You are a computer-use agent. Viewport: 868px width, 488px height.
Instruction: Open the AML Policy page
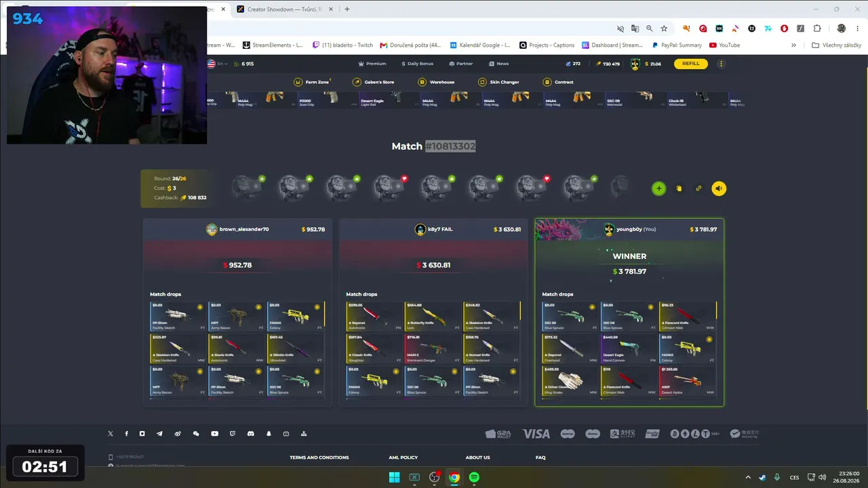tap(403, 457)
